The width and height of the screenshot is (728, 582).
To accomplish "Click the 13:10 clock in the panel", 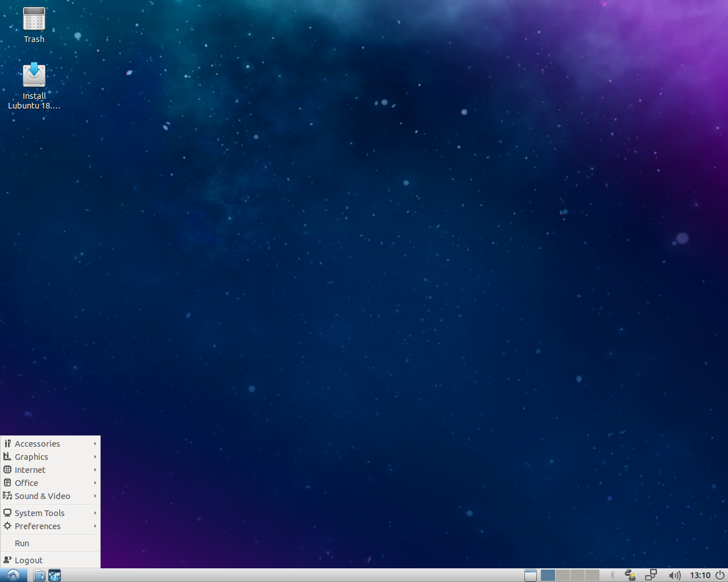I will [x=700, y=575].
